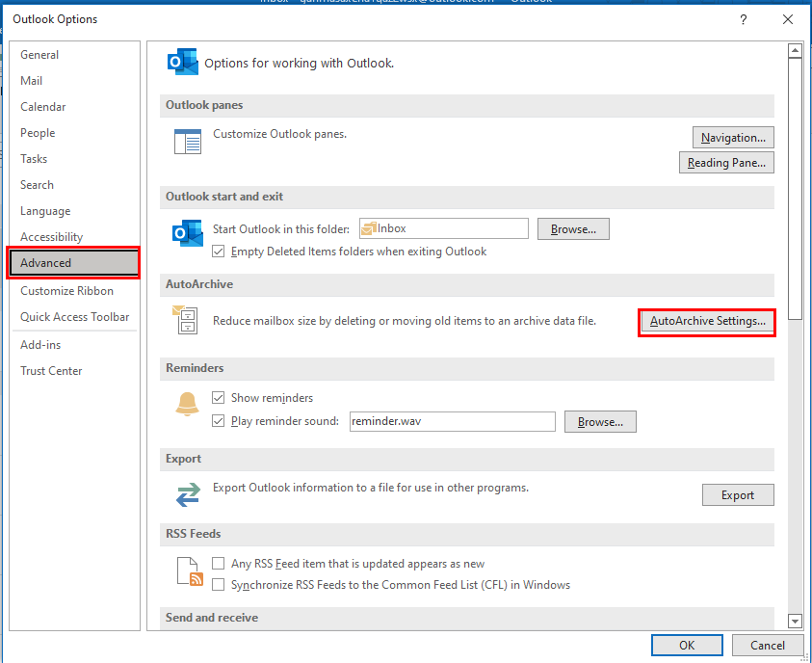Screen dimensions: 812x663
Task: Uncheck the Show reminders checkbox
Action: point(218,398)
